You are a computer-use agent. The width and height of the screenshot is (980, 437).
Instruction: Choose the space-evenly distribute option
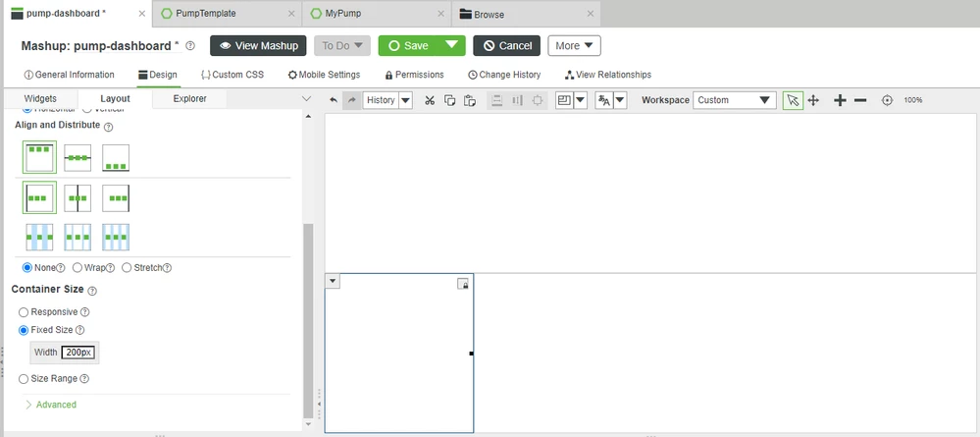[116, 238]
